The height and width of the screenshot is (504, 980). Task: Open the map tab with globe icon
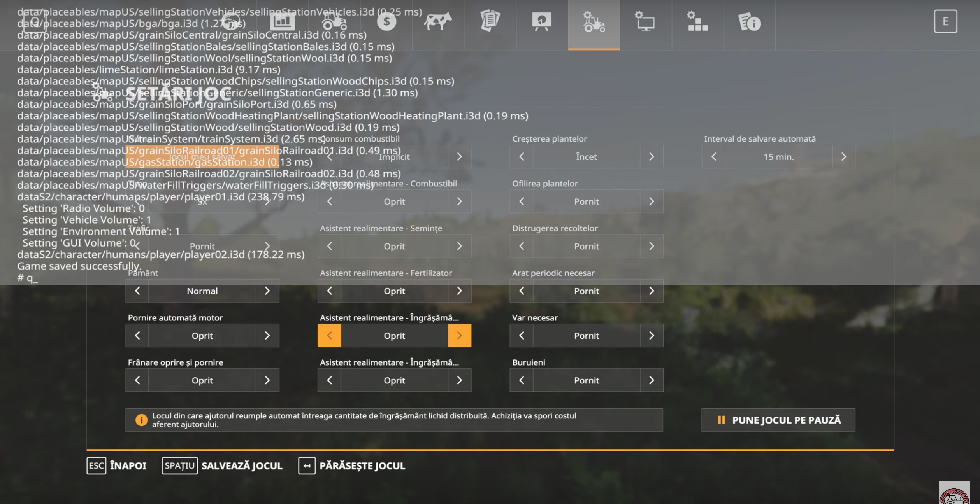(231, 21)
